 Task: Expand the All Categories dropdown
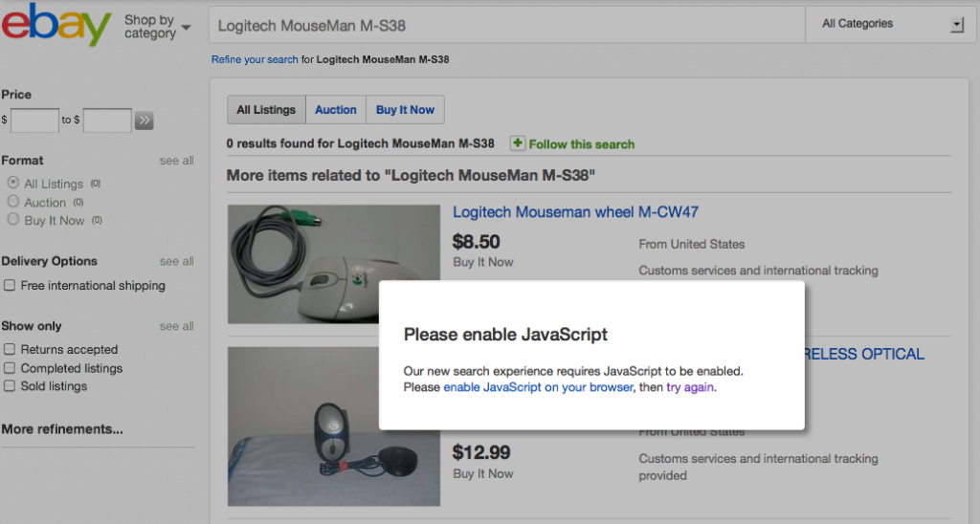[x=892, y=24]
